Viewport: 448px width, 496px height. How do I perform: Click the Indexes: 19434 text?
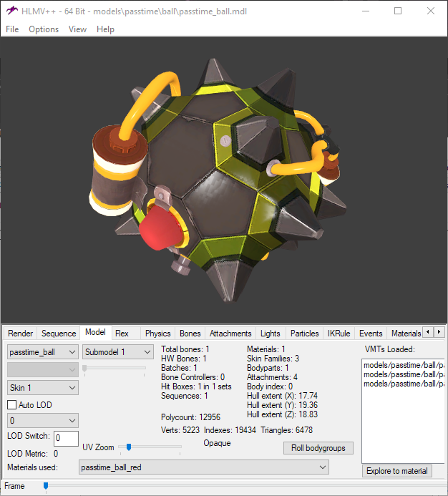point(230,430)
